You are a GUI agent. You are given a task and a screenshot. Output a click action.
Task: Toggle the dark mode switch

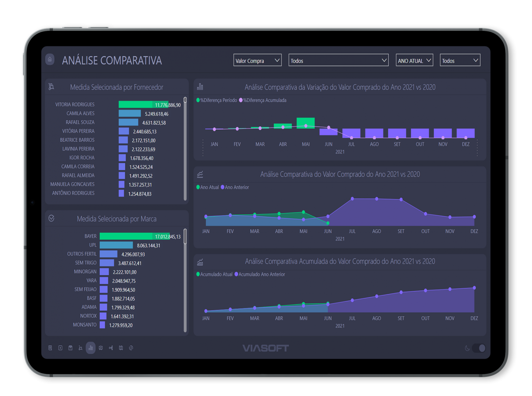tap(479, 348)
